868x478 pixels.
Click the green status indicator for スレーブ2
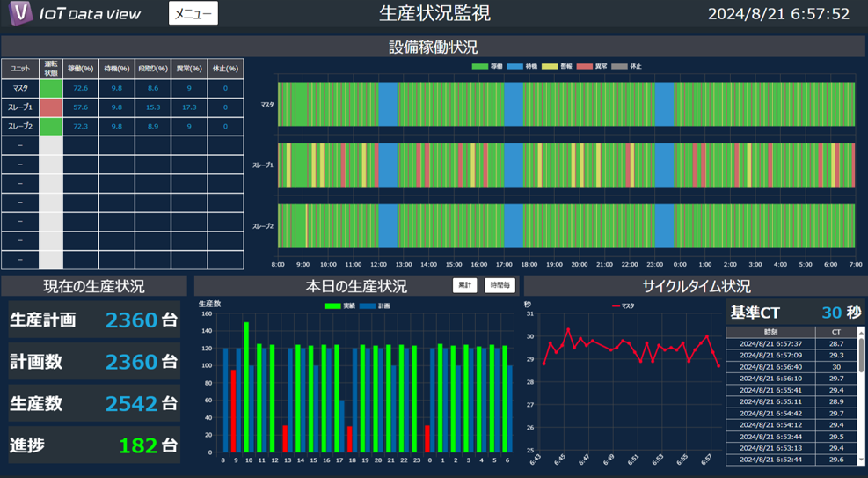point(52,127)
